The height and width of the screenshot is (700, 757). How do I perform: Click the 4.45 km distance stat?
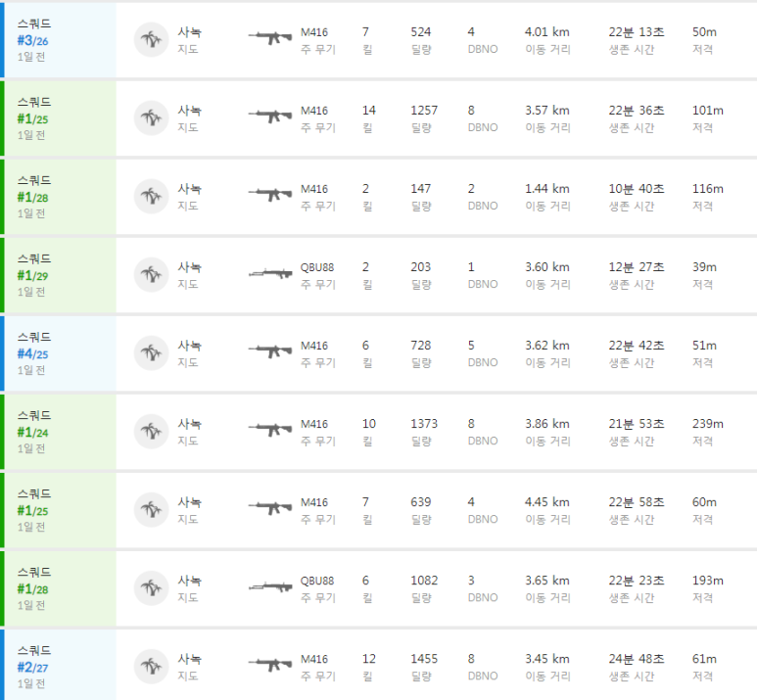tap(546, 502)
